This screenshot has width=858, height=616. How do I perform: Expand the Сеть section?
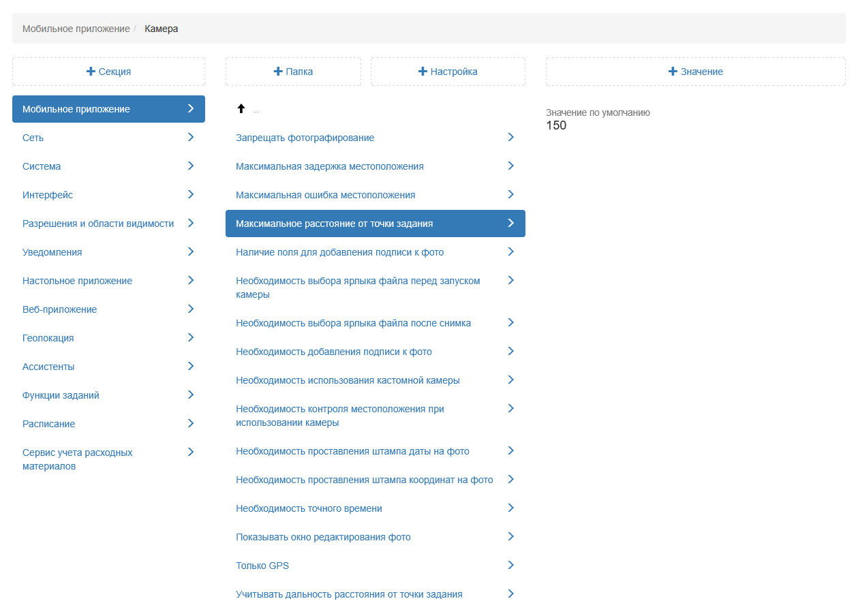point(191,137)
